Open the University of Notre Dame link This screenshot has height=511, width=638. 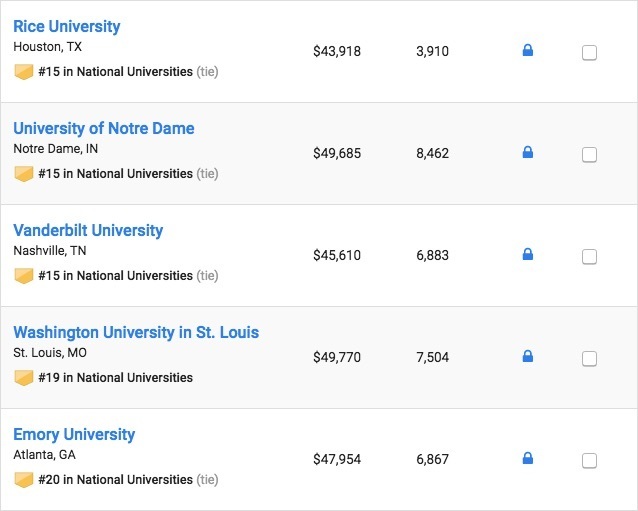tap(103, 128)
